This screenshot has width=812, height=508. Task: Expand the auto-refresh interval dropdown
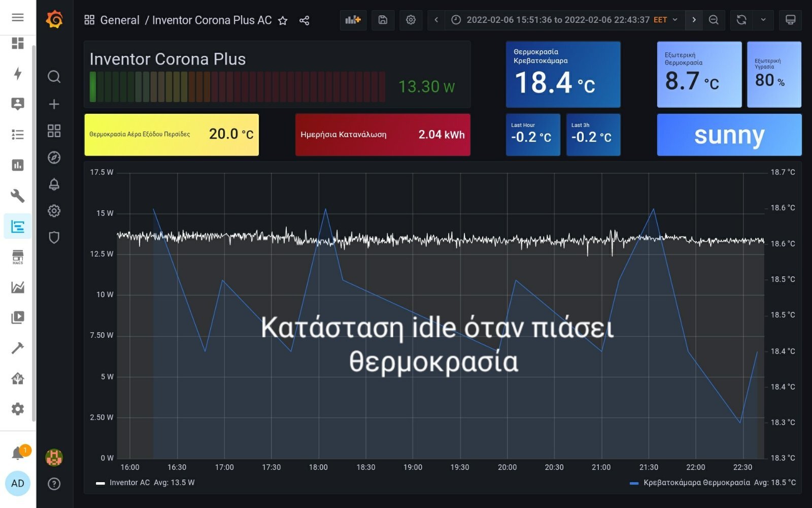click(x=763, y=20)
